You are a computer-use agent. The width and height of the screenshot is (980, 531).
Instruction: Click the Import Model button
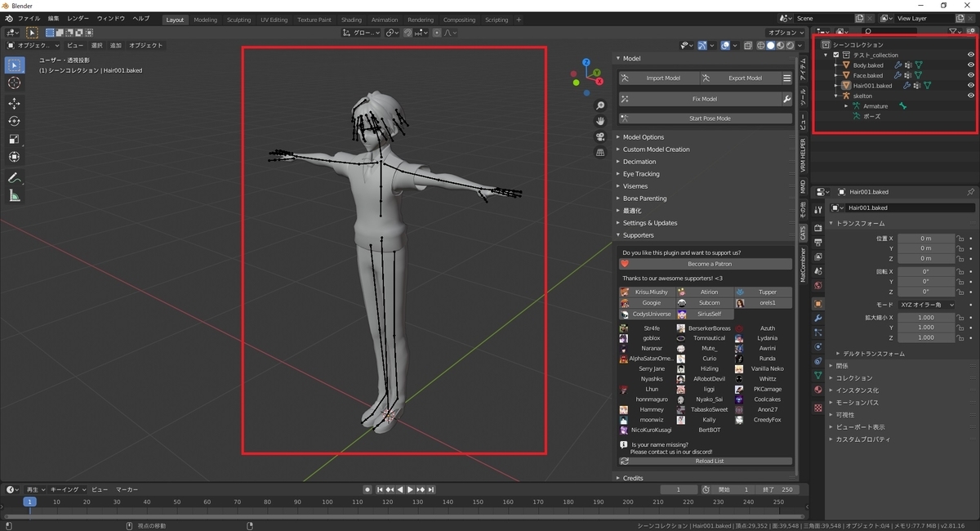tap(658, 78)
